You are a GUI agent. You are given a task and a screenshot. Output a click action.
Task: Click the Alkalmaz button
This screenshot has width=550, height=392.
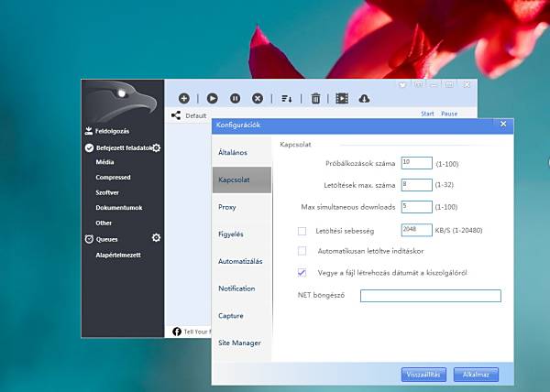click(x=480, y=374)
